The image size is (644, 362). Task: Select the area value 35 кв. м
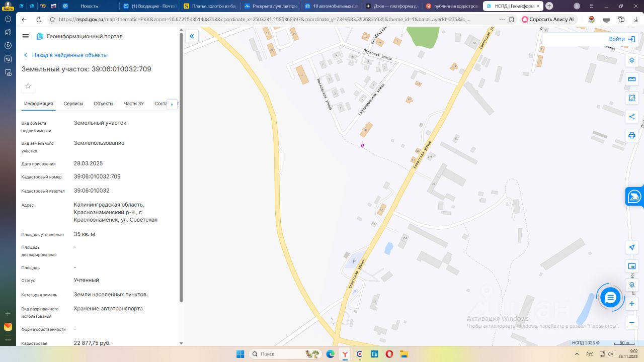pos(85,234)
